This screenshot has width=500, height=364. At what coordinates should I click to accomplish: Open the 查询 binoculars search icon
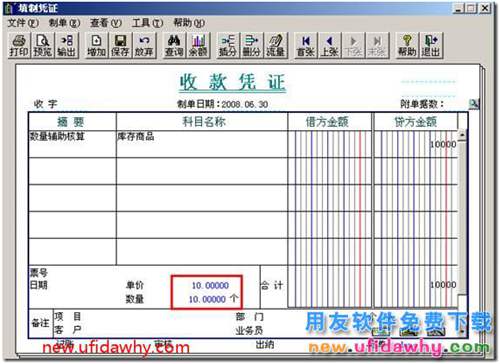tap(174, 45)
